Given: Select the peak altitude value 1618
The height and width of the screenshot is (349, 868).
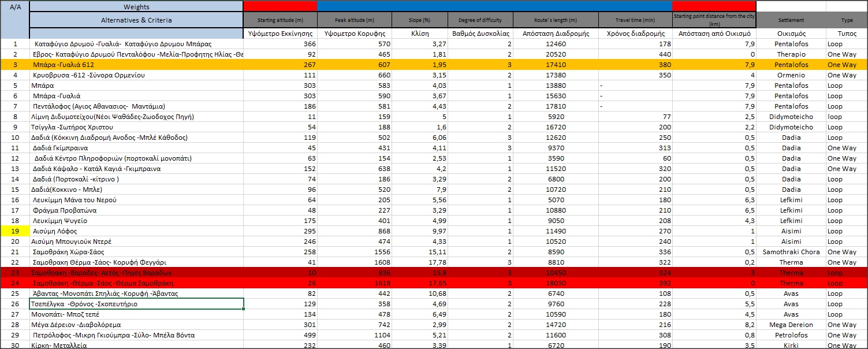Looking at the screenshot, I should point(355,283).
